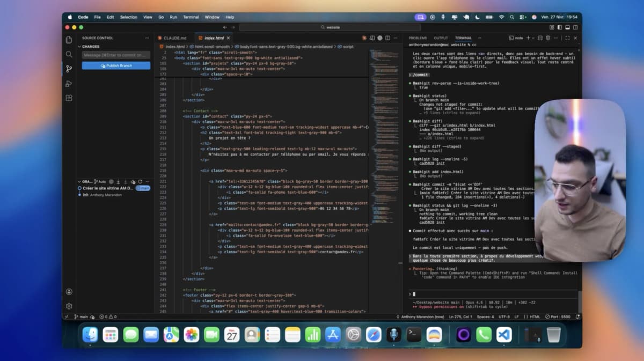Click the Publish Branch button

[116, 65]
